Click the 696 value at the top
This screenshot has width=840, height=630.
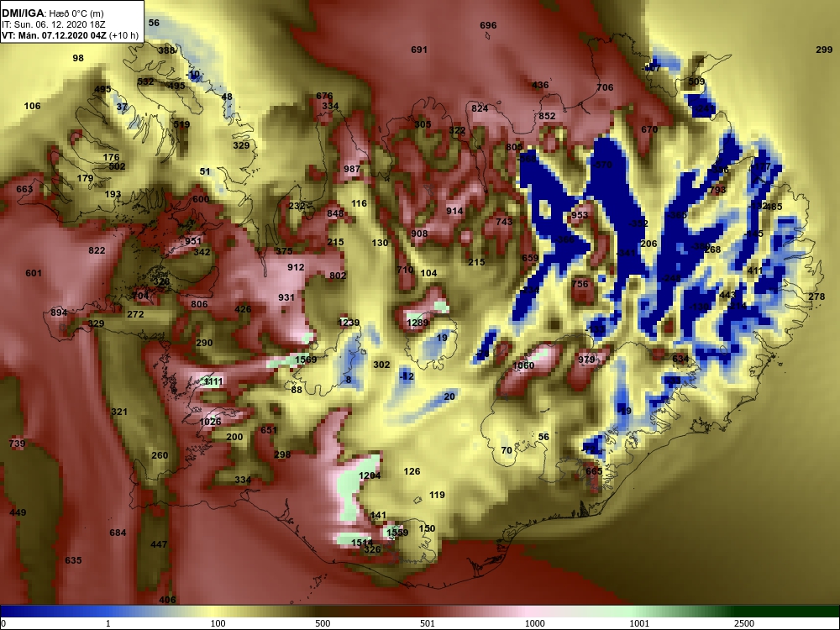coord(488,25)
